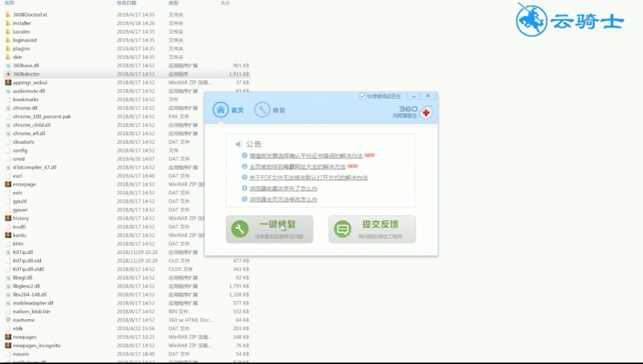This screenshot has height=364, width=643.
Task: Select the icudtl file name
Action: click(x=19, y=227)
